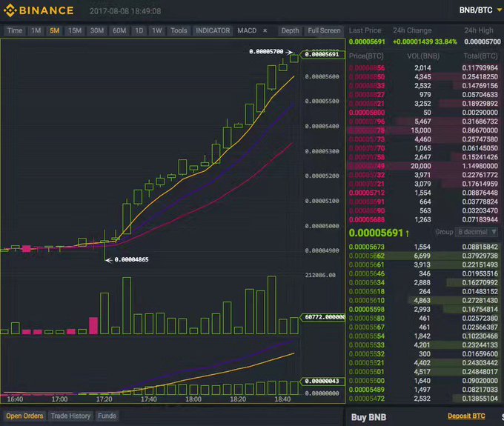Select the buy order at 0.00005533
The height and width of the screenshot is (426, 504).
pos(423,345)
